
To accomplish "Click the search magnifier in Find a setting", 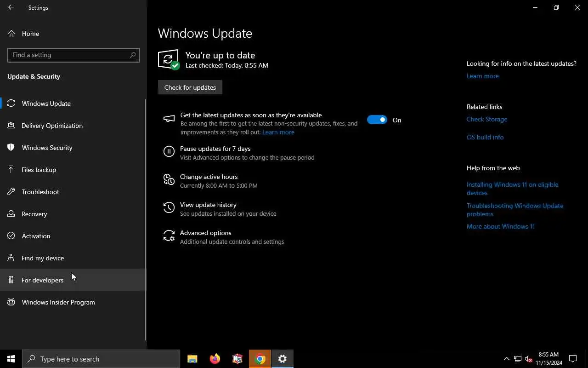I will click(133, 55).
